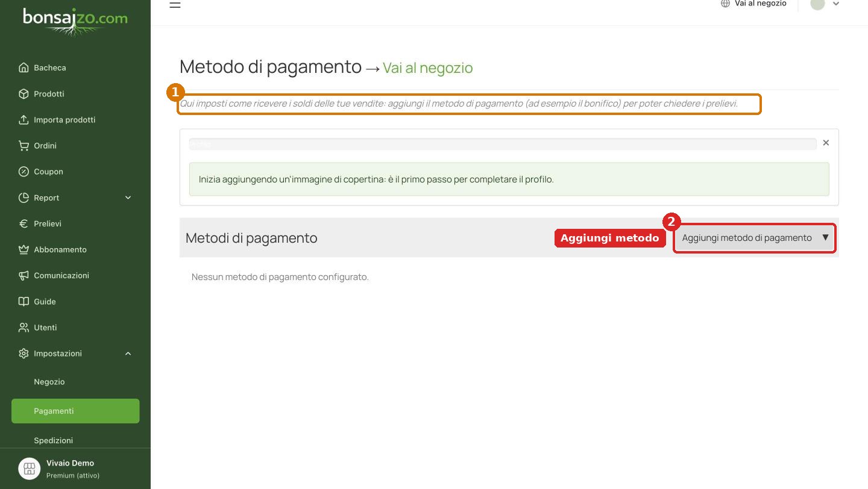The width and height of the screenshot is (868, 489).
Task: Open Prelievi from the sidebar
Action: coord(48,223)
